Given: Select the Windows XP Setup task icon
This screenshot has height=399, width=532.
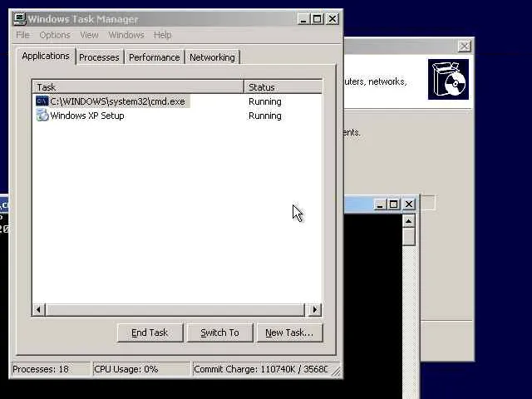Looking at the screenshot, I should click(x=42, y=116).
